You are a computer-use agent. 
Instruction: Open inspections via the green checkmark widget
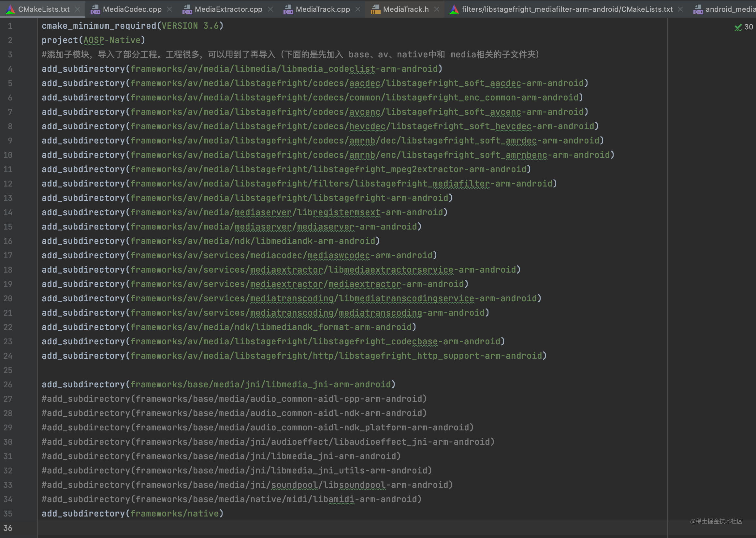point(738,27)
